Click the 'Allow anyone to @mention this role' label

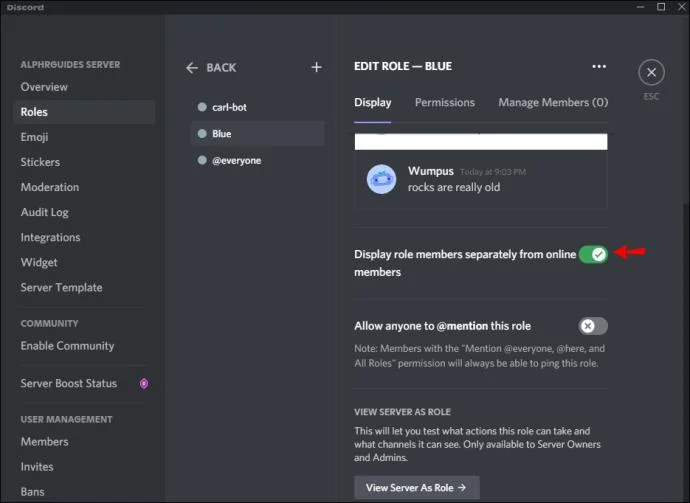tap(443, 326)
